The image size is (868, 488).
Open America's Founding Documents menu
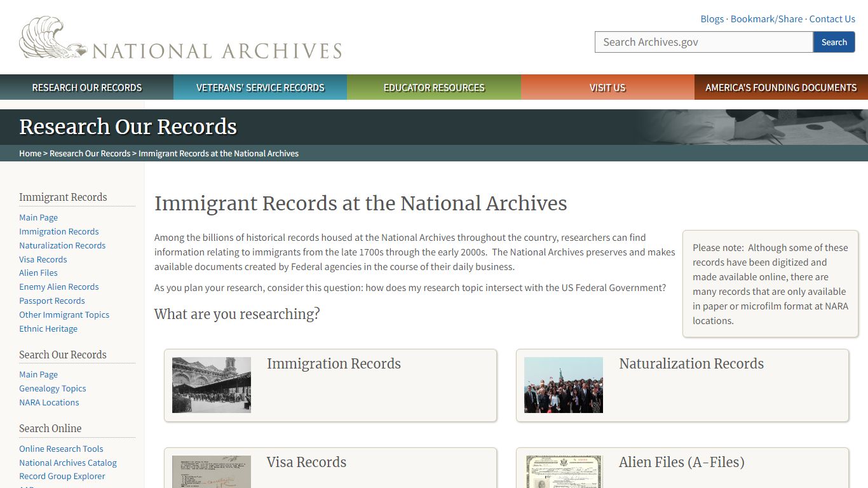781,88
